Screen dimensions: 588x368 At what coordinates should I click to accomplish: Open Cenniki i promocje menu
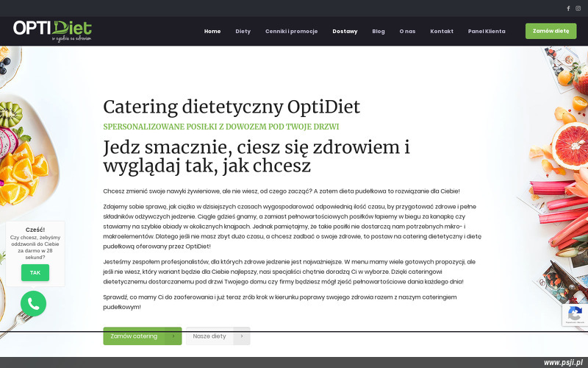(x=291, y=31)
